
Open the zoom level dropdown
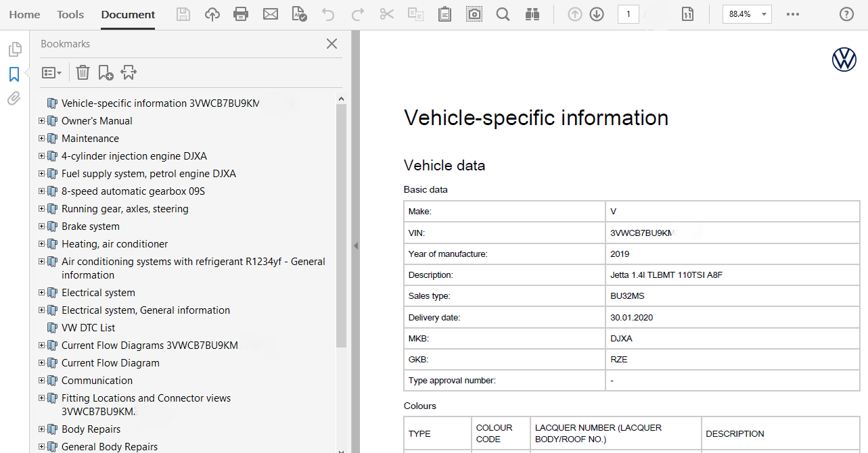[764, 14]
